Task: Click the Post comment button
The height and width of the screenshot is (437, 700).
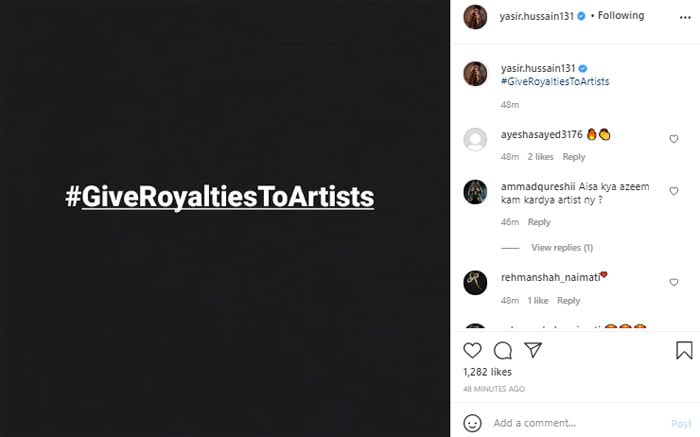Action: click(x=680, y=423)
